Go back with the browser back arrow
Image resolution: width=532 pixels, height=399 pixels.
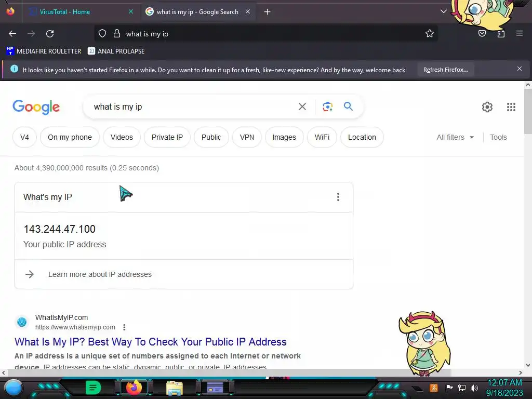(12, 34)
